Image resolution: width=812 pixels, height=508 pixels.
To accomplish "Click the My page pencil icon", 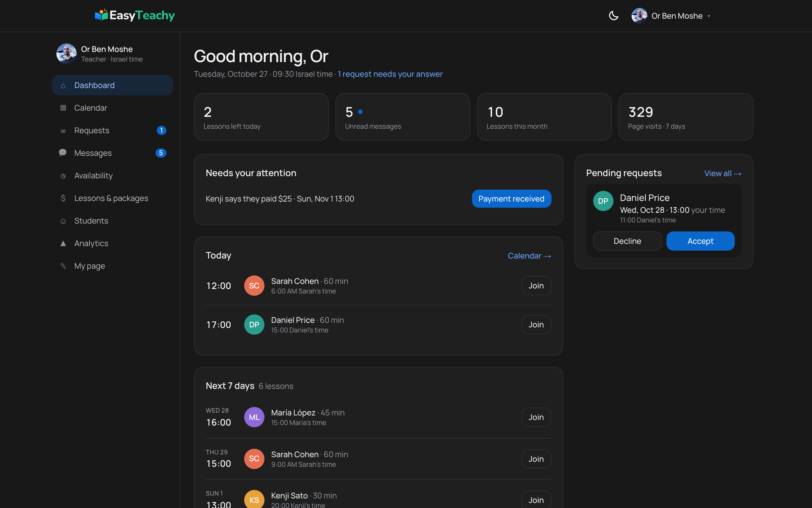I will click(63, 266).
